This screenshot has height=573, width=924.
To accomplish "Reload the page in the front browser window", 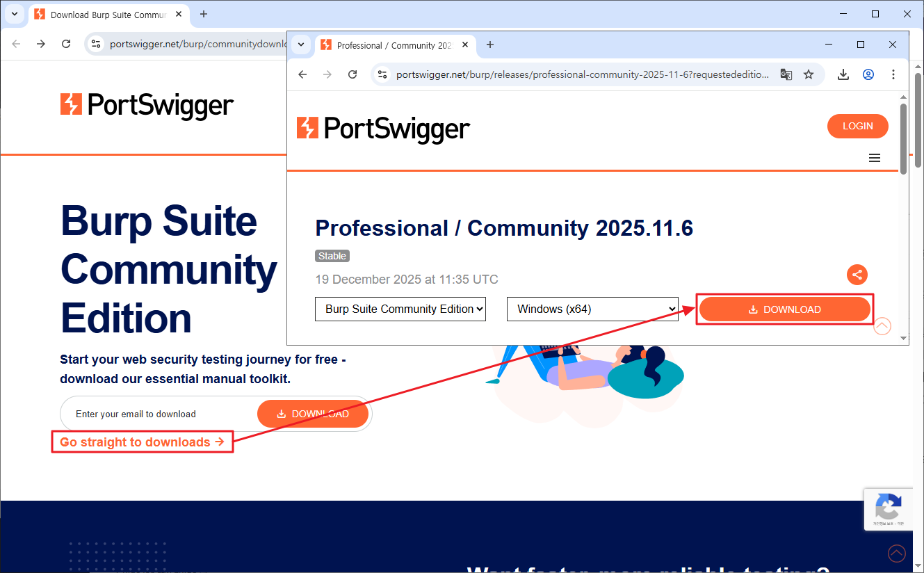I will (x=352, y=74).
